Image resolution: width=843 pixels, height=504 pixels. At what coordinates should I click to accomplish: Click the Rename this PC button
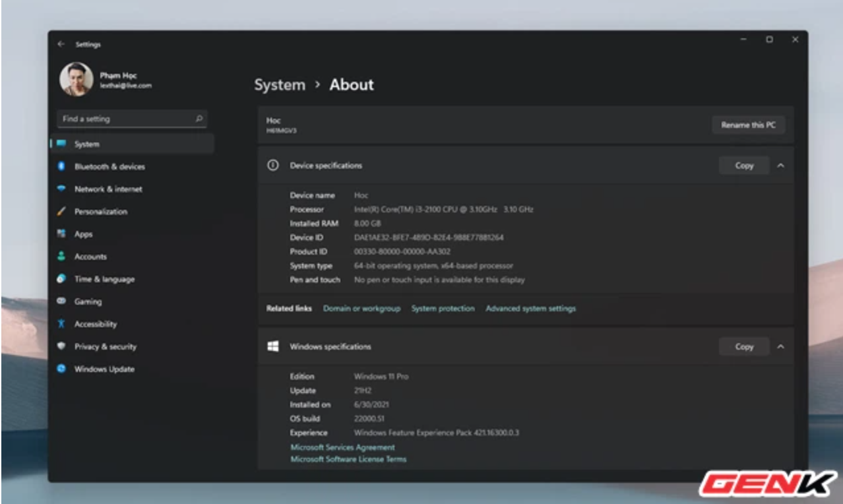click(x=749, y=125)
